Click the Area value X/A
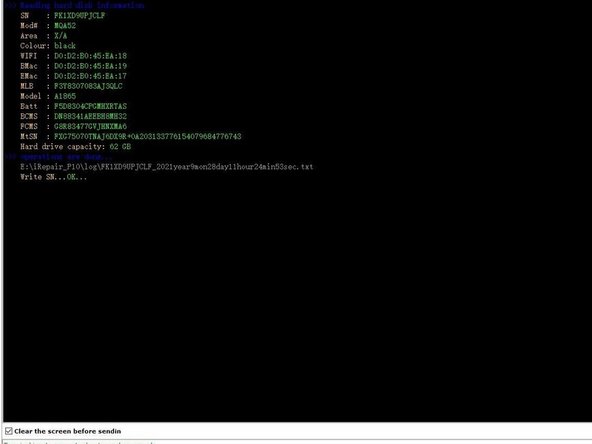The width and height of the screenshot is (592, 444). tap(60, 36)
